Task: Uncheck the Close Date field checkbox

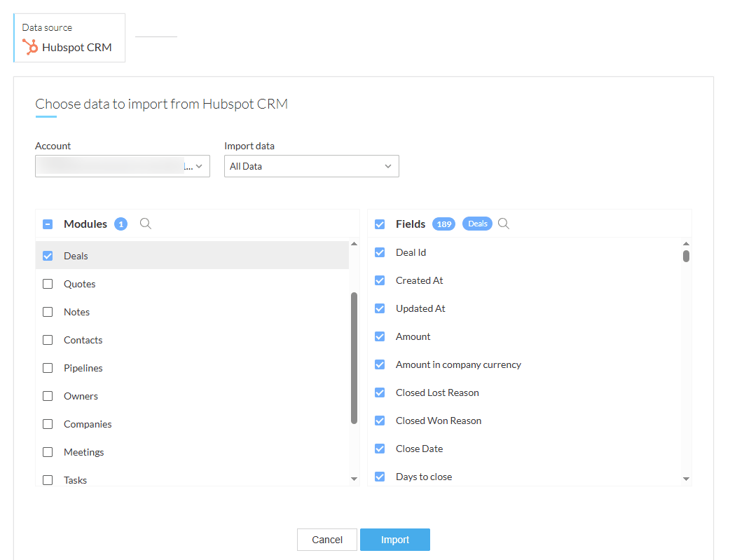Action: point(380,449)
